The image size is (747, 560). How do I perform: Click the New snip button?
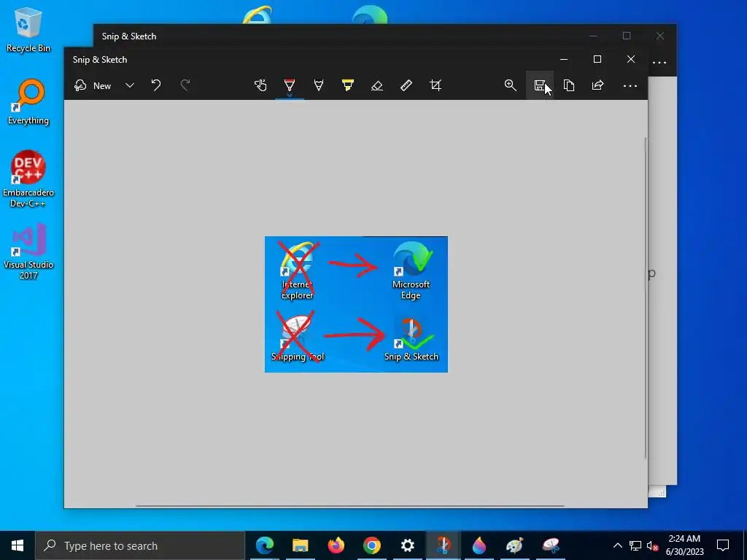click(x=93, y=86)
